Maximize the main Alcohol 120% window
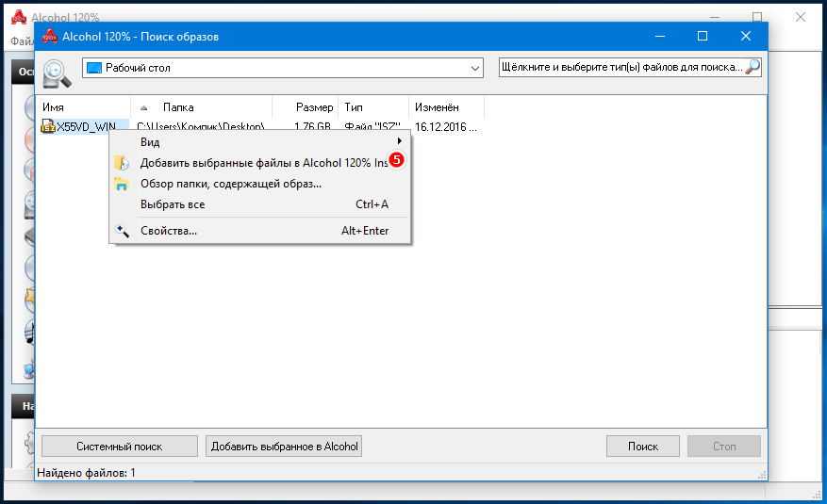This screenshot has height=504, width=827. pyautogui.click(x=757, y=16)
